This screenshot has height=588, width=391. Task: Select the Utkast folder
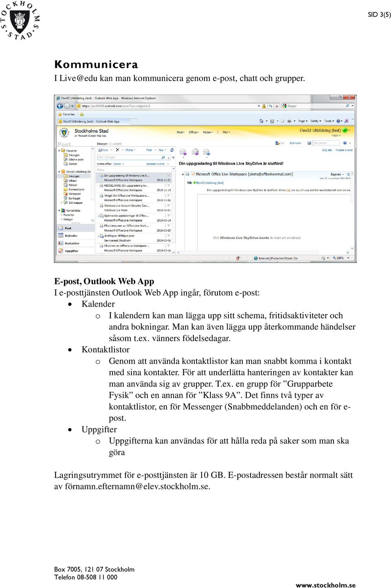72,180
